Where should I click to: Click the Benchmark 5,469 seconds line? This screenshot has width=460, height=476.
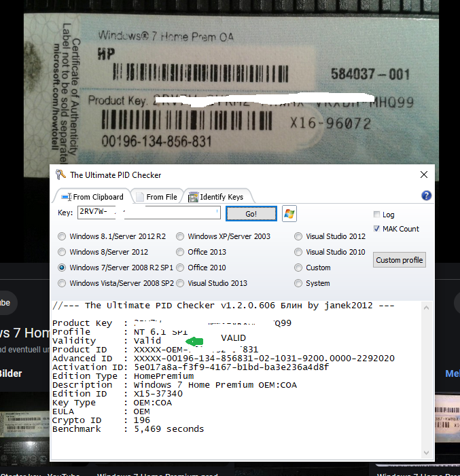click(128, 429)
